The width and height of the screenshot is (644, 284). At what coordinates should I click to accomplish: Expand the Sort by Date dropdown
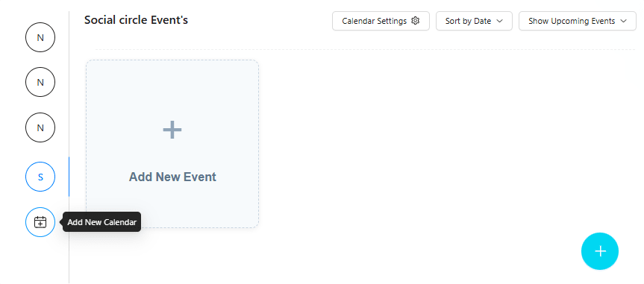(x=474, y=21)
